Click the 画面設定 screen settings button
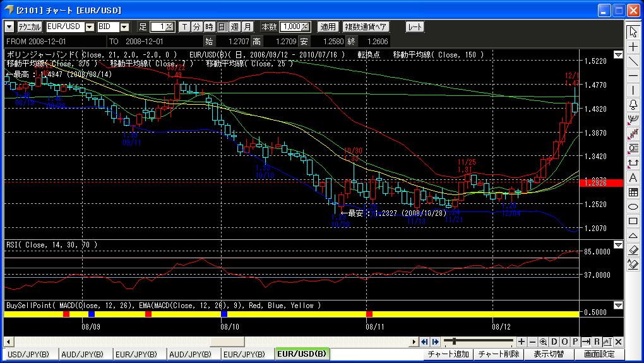The image size is (644, 363). 599,354
